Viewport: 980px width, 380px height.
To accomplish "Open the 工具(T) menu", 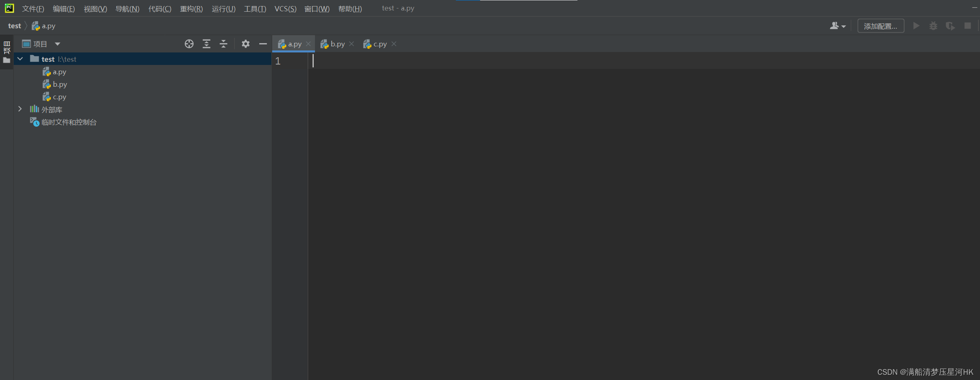I will tap(255, 8).
